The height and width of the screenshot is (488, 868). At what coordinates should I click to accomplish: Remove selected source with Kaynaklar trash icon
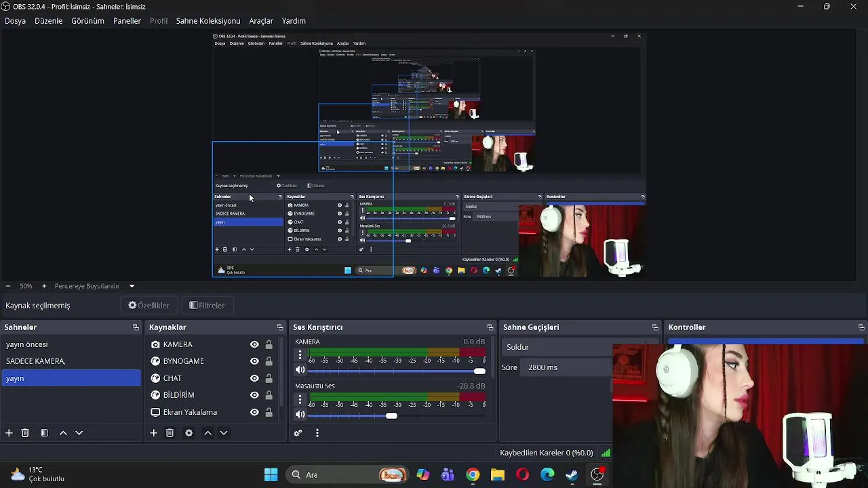point(170,433)
